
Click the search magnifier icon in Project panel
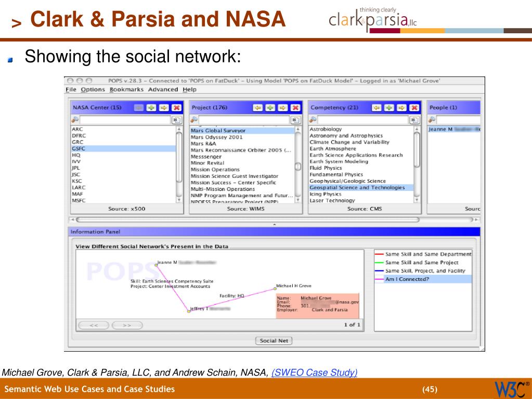pos(194,120)
